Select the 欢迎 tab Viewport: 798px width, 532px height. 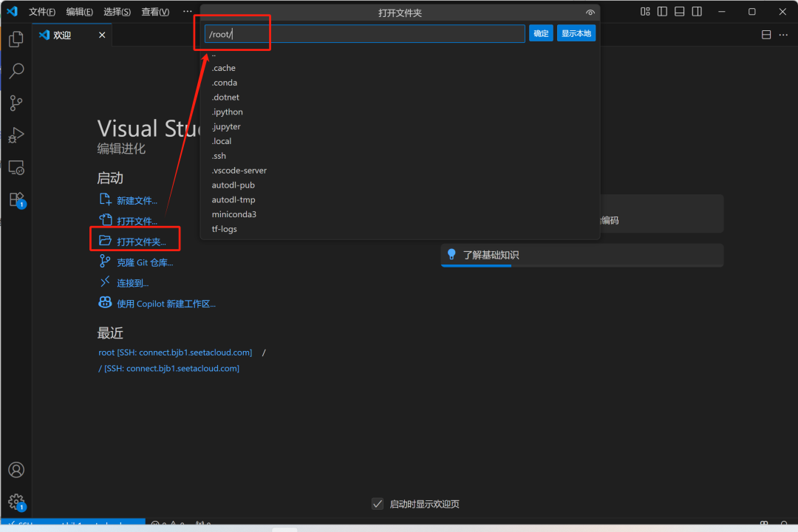click(x=72, y=35)
